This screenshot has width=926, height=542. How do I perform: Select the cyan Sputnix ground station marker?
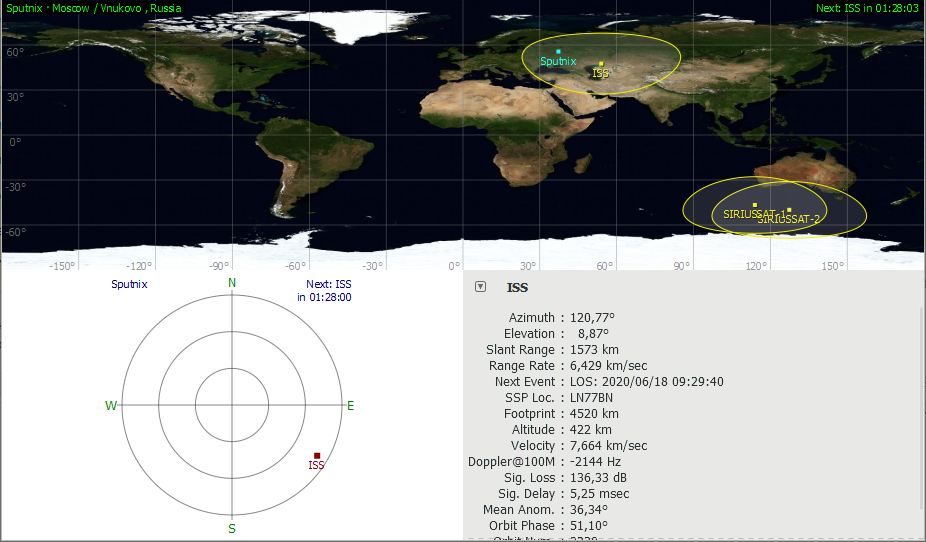(558, 51)
